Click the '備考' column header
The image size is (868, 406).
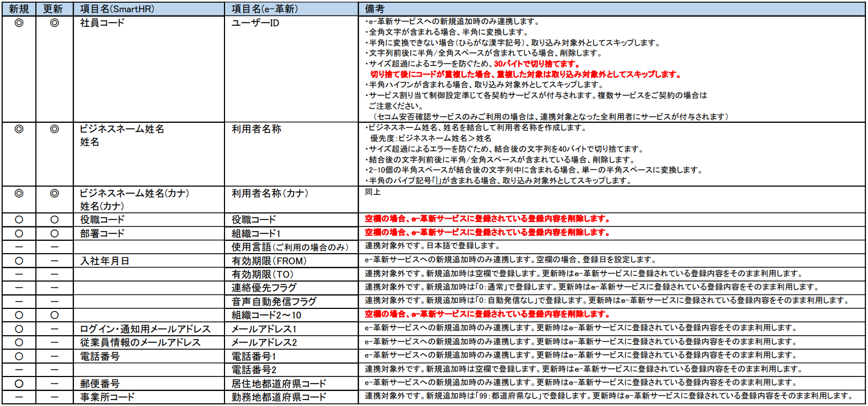point(612,9)
